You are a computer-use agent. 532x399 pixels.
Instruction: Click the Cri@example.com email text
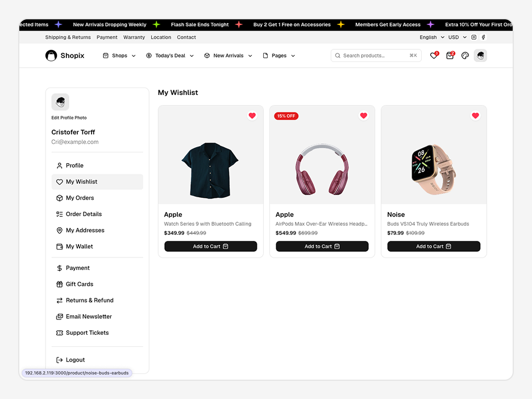[x=75, y=142]
